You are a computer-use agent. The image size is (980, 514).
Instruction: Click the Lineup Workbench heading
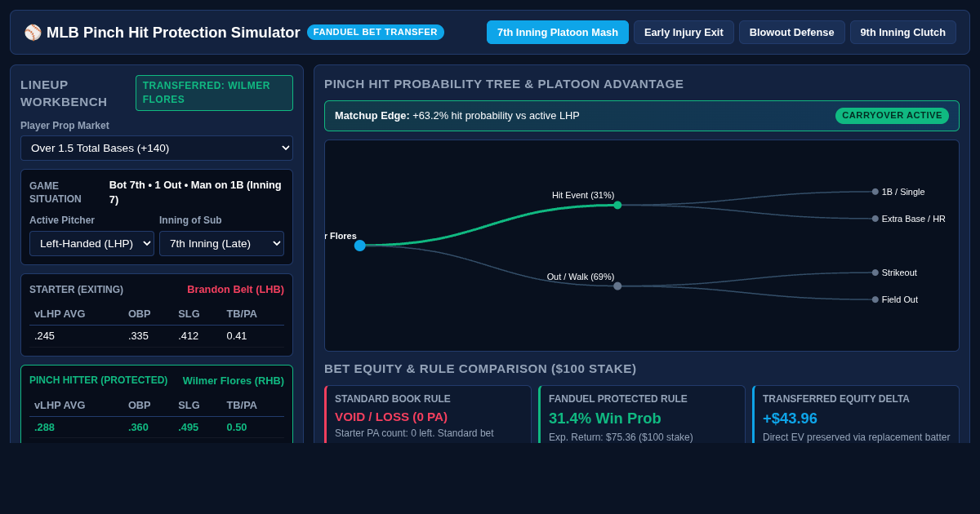(x=64, y=93)
